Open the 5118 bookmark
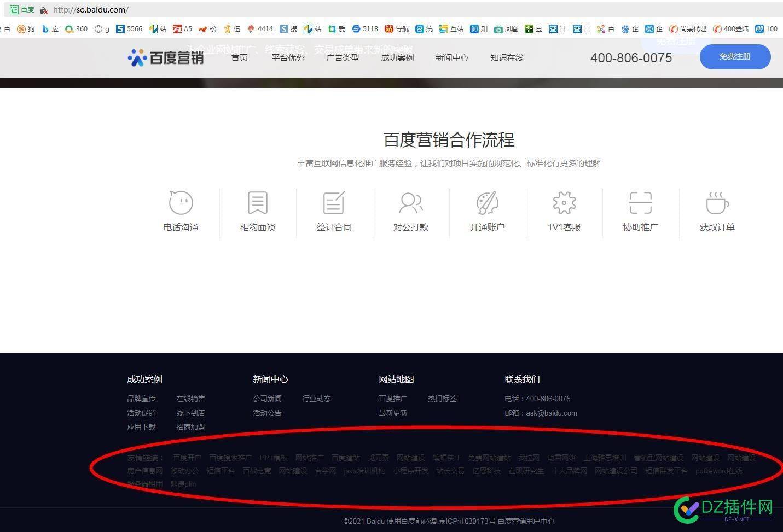 point(365,29)
